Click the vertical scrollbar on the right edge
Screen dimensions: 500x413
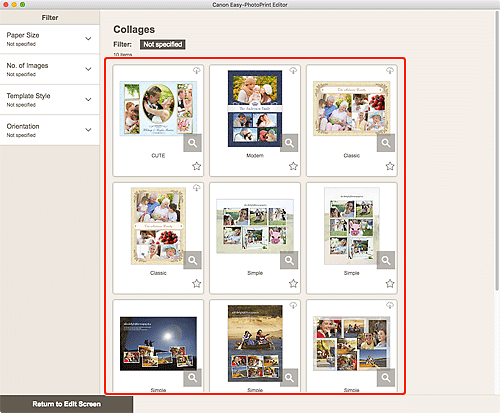(x=497, y=150)
